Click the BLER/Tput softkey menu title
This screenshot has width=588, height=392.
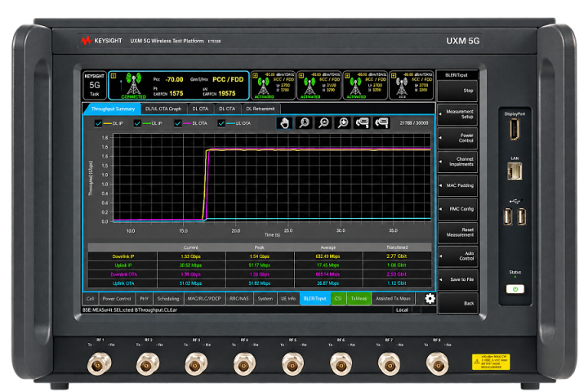coord(457,75)
